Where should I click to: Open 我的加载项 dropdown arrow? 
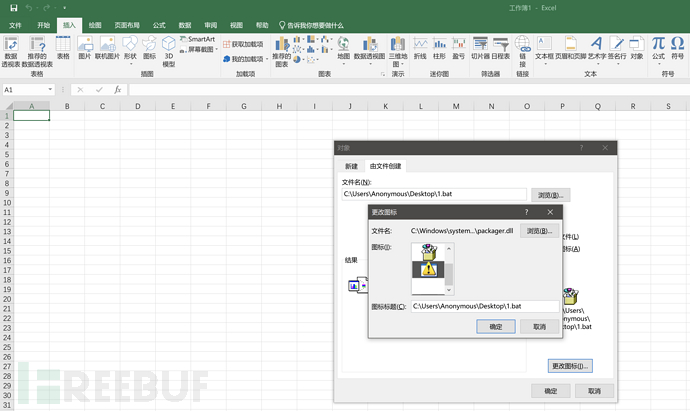click(x=267, y=59)
